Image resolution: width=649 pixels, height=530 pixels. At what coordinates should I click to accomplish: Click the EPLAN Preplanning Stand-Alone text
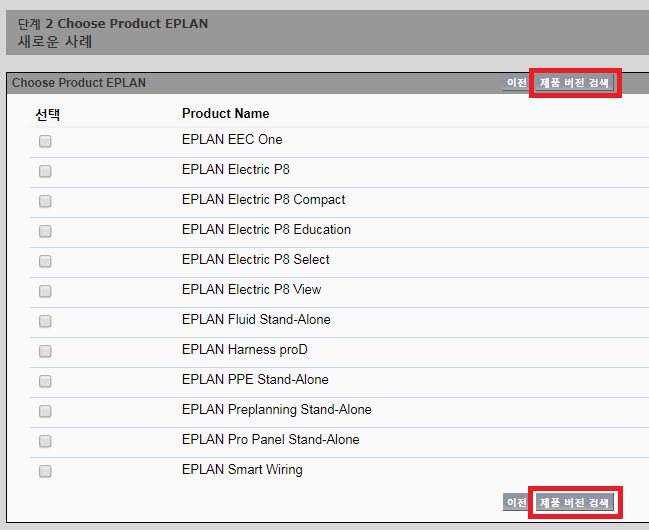(x=277, y=410)
